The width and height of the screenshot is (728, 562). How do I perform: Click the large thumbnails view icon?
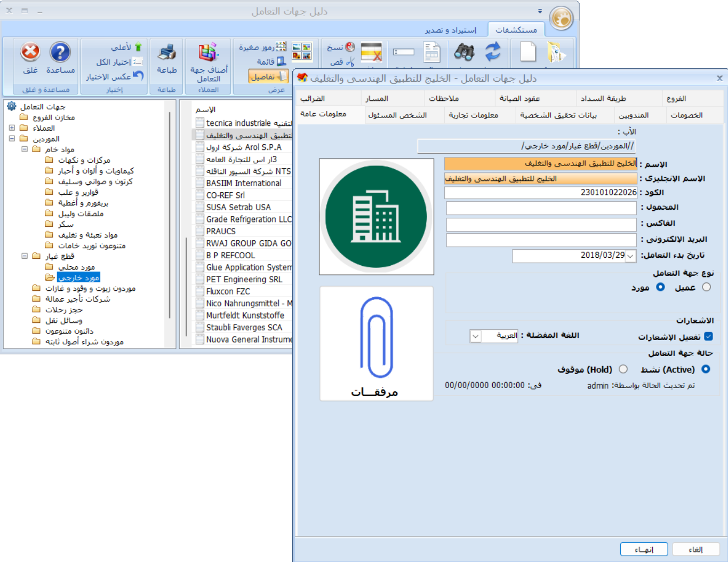coord(302,52)
